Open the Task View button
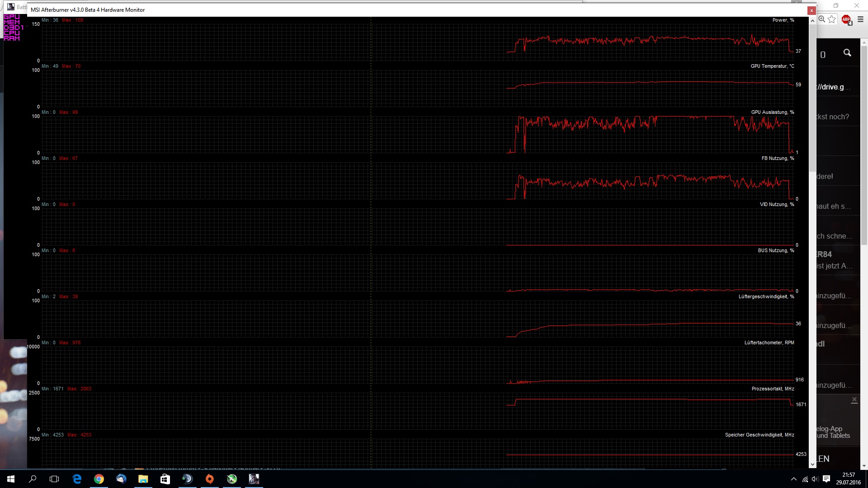Screen dimensions: 868x488 click(x=54, y=479)
